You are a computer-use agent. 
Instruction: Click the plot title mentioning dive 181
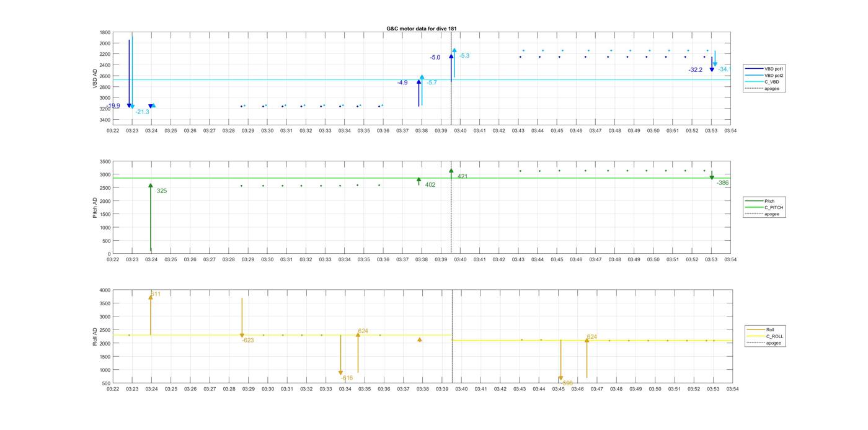point(422,29)
